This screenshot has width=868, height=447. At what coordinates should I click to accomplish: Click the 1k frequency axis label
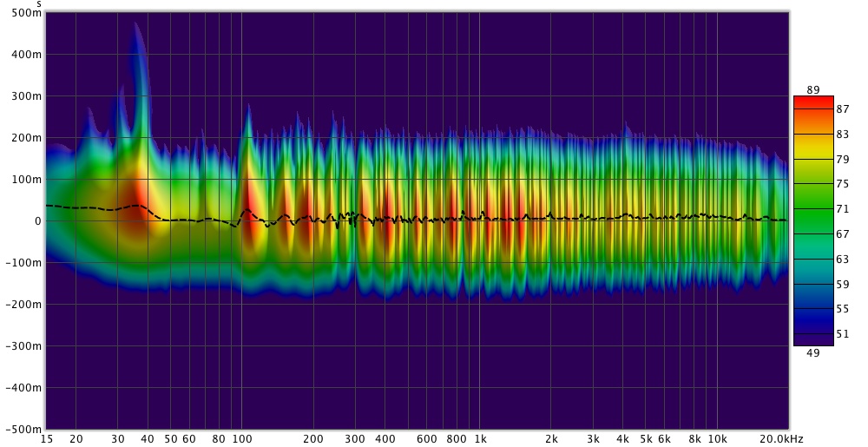pyautogui.click(x=480, y=439)
